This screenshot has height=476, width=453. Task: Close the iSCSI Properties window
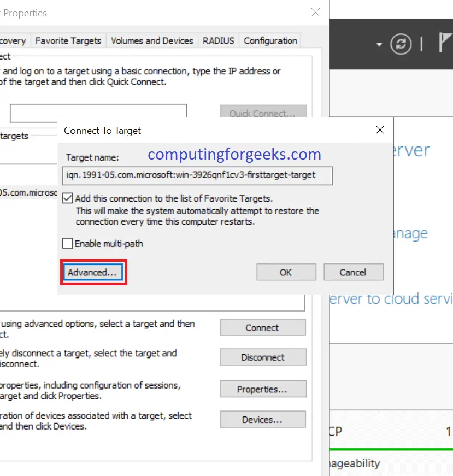click(315, 13)
